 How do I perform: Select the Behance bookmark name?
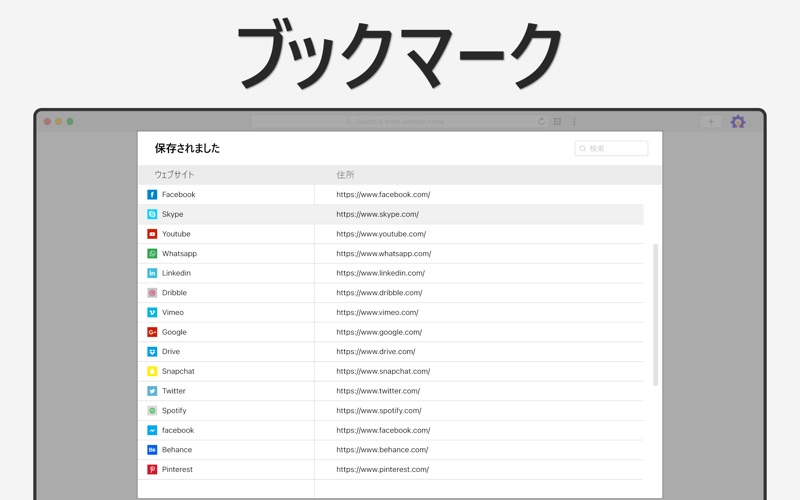coord(177,450)
